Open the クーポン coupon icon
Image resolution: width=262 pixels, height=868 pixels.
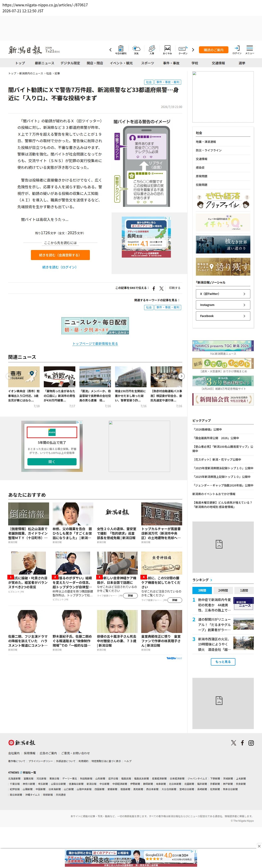[183, 50]
